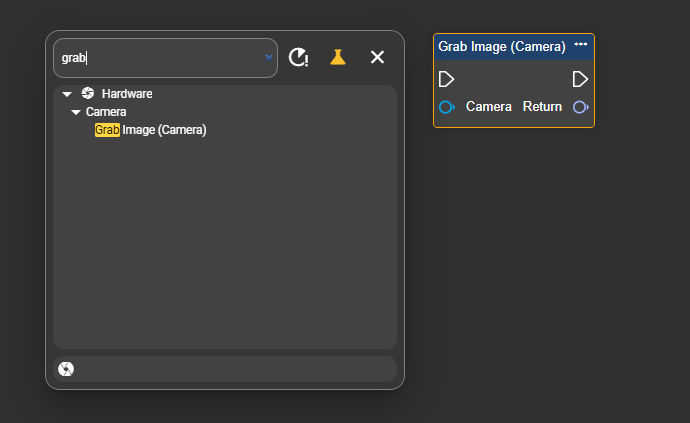Click inside the search field containing "grab"
690x423 pixels.
click(160, 58)
